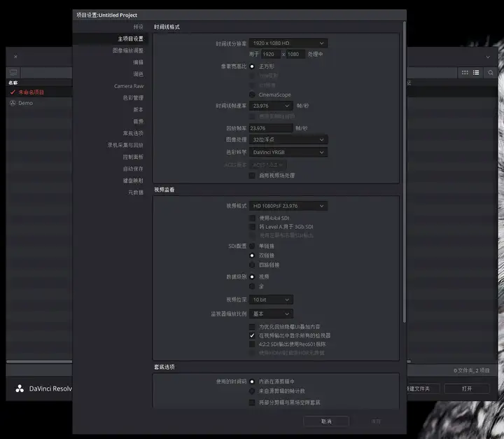This screenshot has width=504, height=439.
Task: Open the 主项目设置 settings page
Action: [x=130, y=39]
